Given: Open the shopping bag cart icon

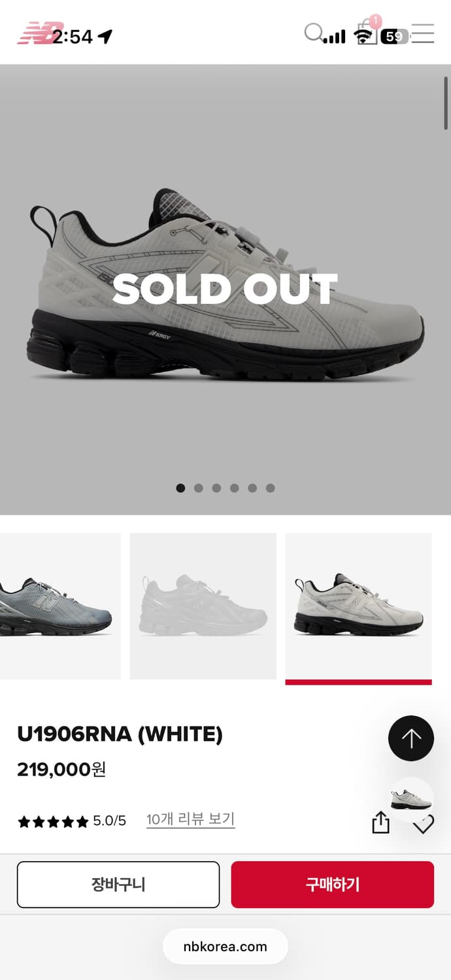Looking at the screenshot, I should [367, 33].
